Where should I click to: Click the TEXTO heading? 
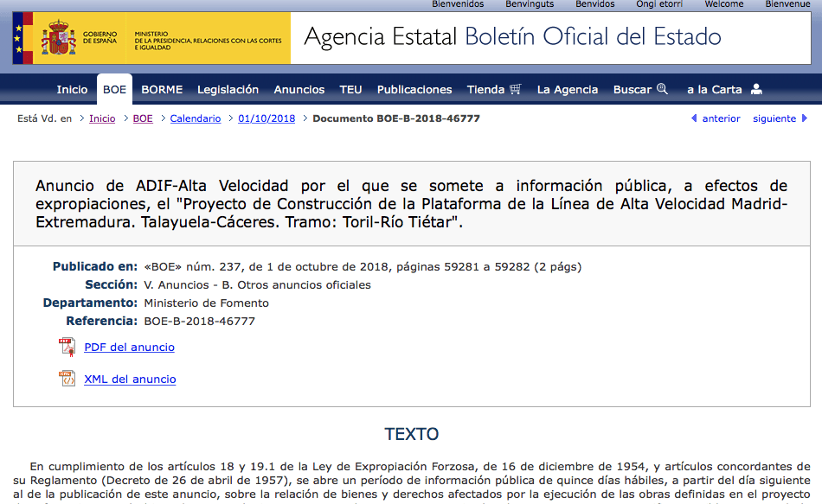[412, 434]
